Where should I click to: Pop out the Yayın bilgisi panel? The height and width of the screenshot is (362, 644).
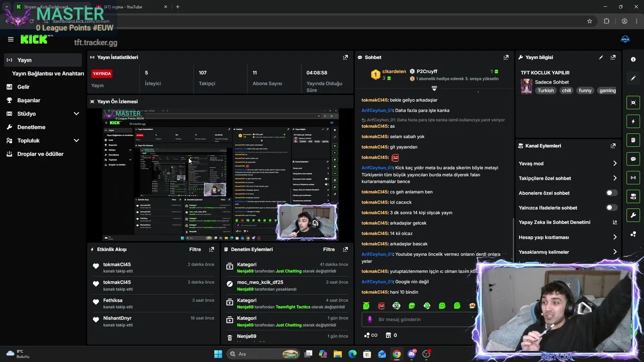[613, 57]
